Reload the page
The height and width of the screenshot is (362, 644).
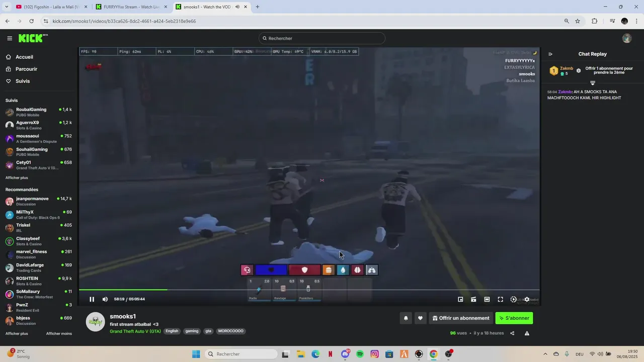[32, 21]
